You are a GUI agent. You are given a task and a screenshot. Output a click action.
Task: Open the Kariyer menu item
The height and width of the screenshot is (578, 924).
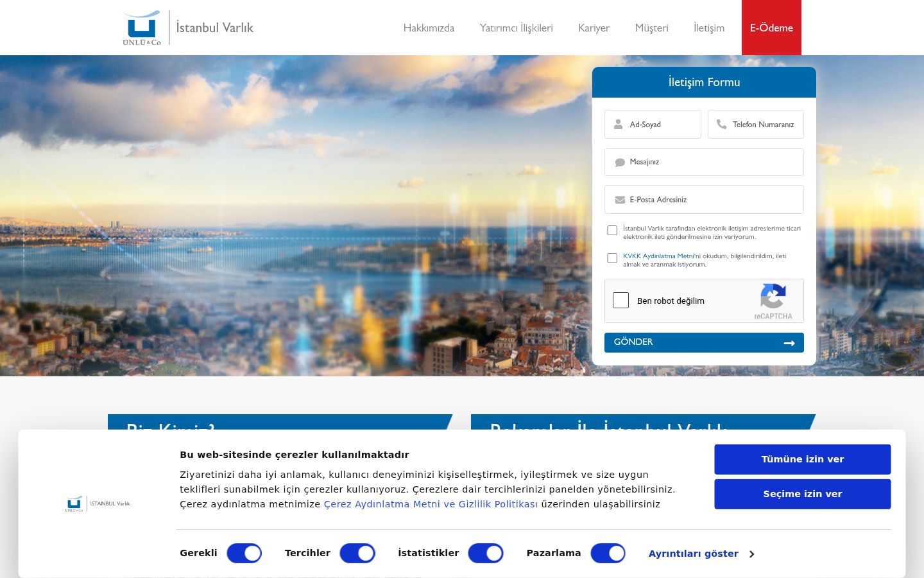(x=594, y=28)
